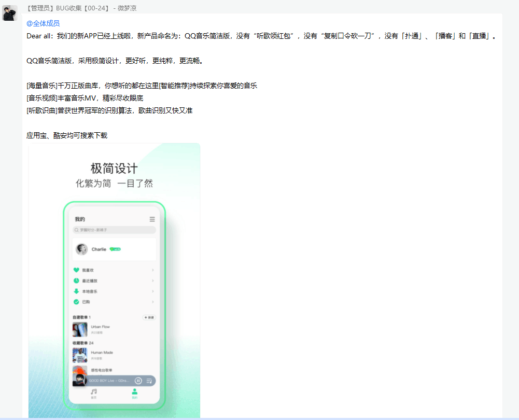Image resolution: width=519 pixels, height=420 pixels.
Task: Click the VIP badge next to Charlie
Action: tap(115, 249)
